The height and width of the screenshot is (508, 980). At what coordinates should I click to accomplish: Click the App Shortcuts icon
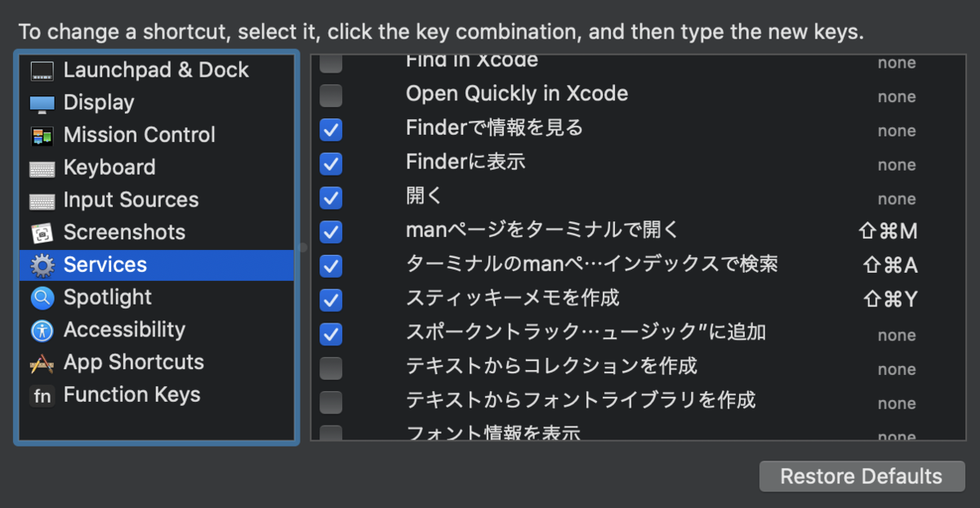point(42,363)
